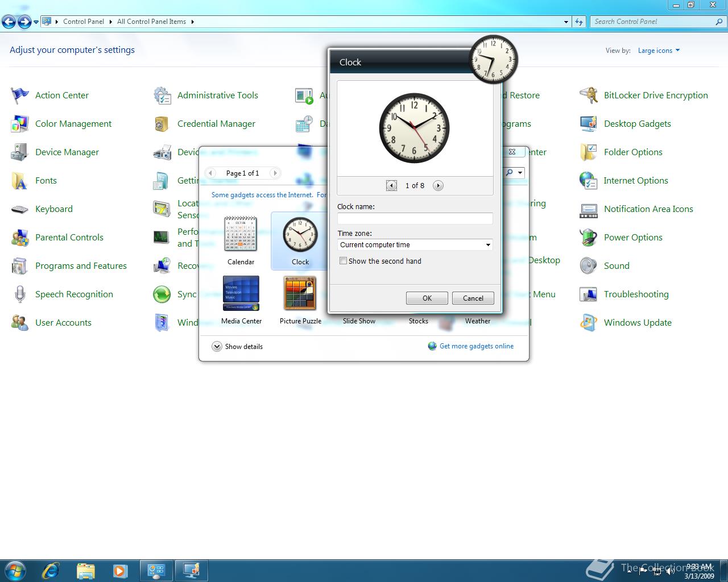Open Speech Recognition microphone icon

(20, 294)
